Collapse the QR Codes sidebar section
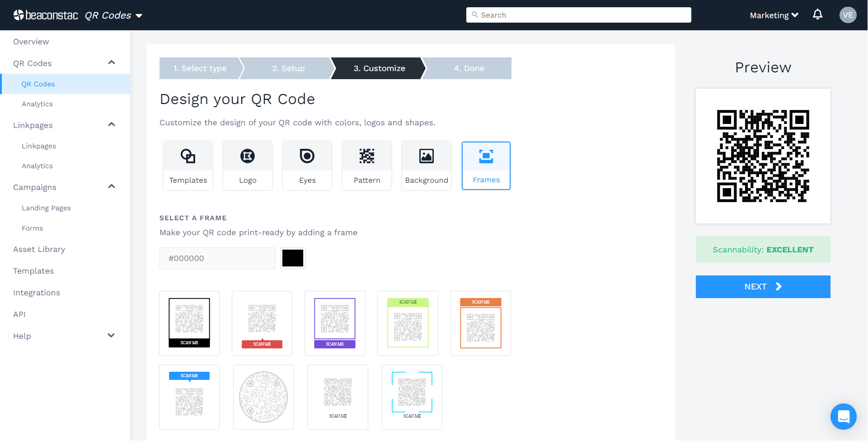The height and width of the screenshot is (441, 868). (111, 62)
